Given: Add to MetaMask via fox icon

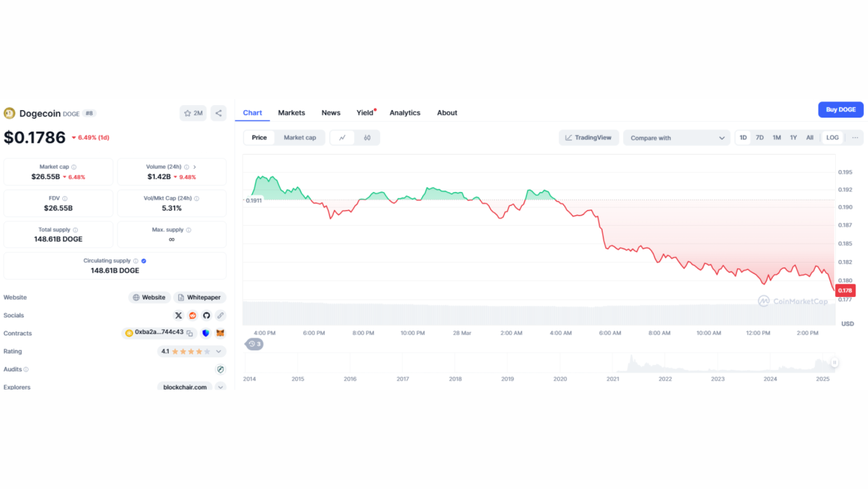Looking at the screenshot, I should coord(220,333).
